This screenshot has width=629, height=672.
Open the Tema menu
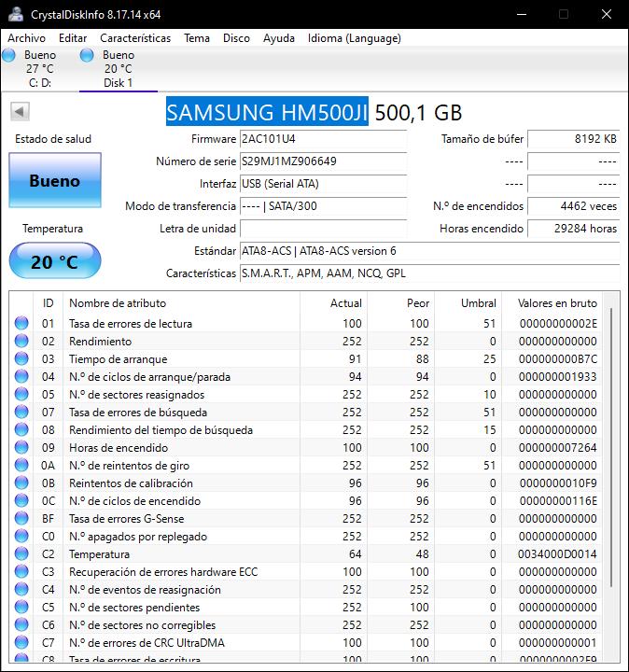197,38
